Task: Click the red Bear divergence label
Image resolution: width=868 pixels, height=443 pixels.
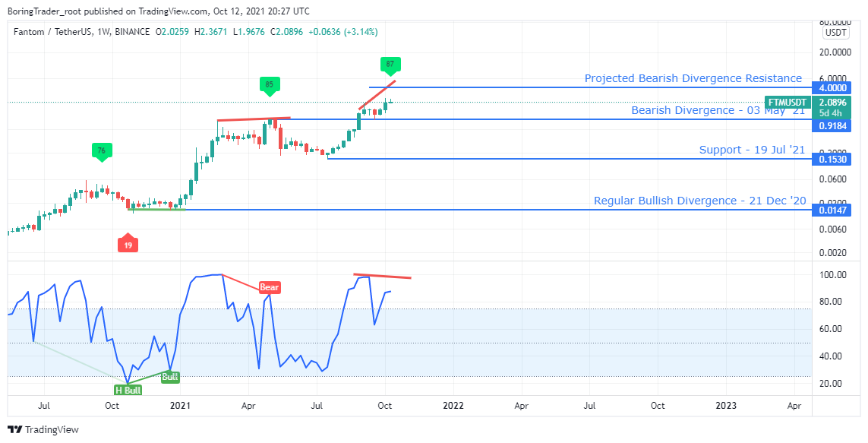Action: click(270, 287)
